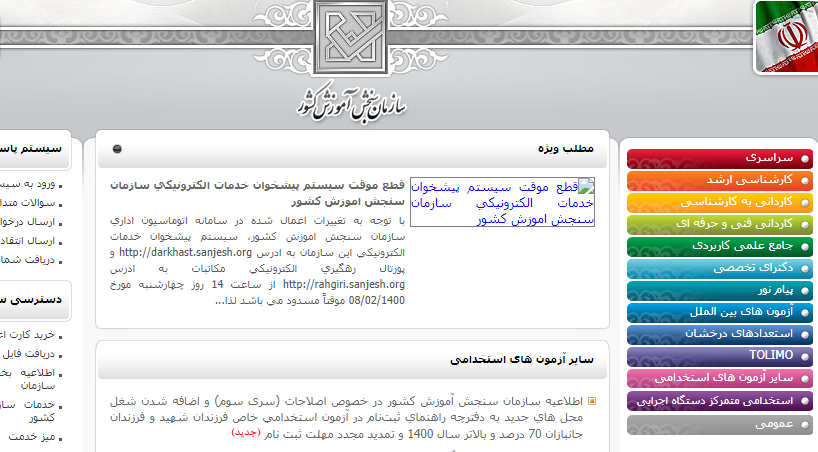Click the red (جدید) label
This screenshot has height=452, width=818.
click(245, 433)
